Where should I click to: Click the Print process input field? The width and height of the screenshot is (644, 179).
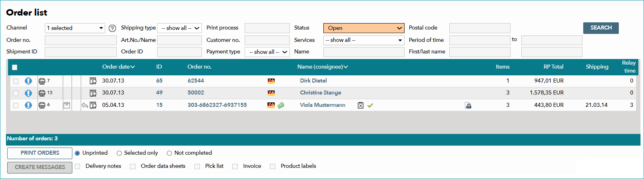[x=267, y=28]
